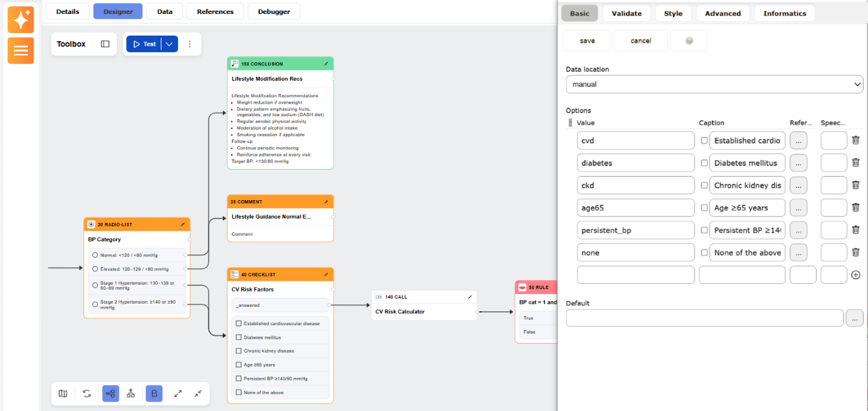Screen dimensions: 868x411
Task: Edit the 40 CHECKLIST node pencil icon
Action: [327, 274]
